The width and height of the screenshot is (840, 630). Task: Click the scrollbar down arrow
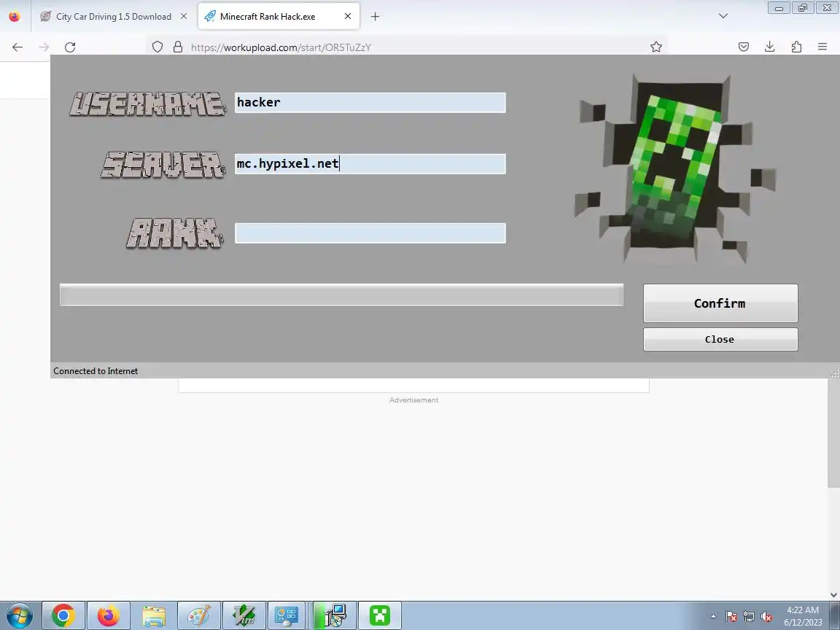833,595
